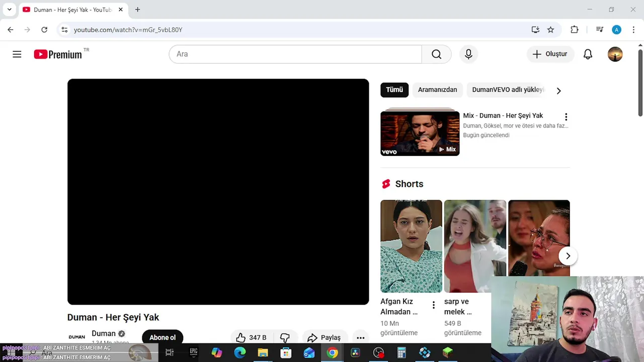Open the Duman channel avatar

point(76,337)
